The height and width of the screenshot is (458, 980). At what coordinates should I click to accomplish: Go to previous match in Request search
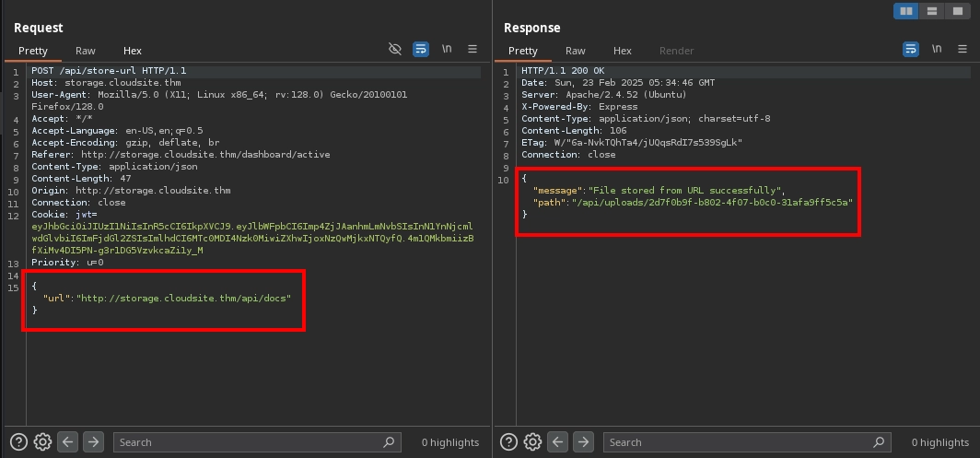[x=67, y=442]
